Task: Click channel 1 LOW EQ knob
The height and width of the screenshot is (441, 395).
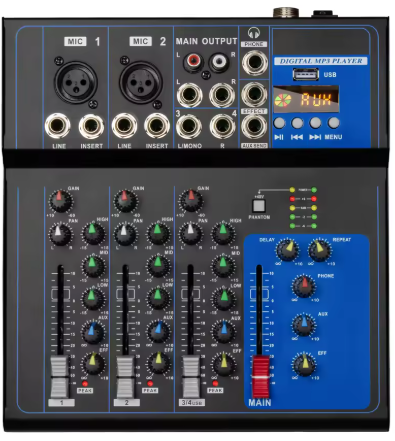Action: point(93,298)
